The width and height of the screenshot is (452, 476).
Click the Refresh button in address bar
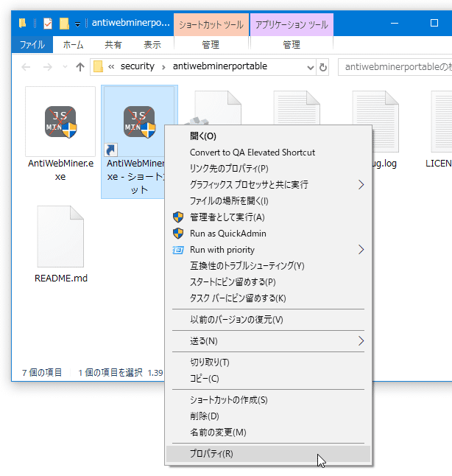[323, 67]
